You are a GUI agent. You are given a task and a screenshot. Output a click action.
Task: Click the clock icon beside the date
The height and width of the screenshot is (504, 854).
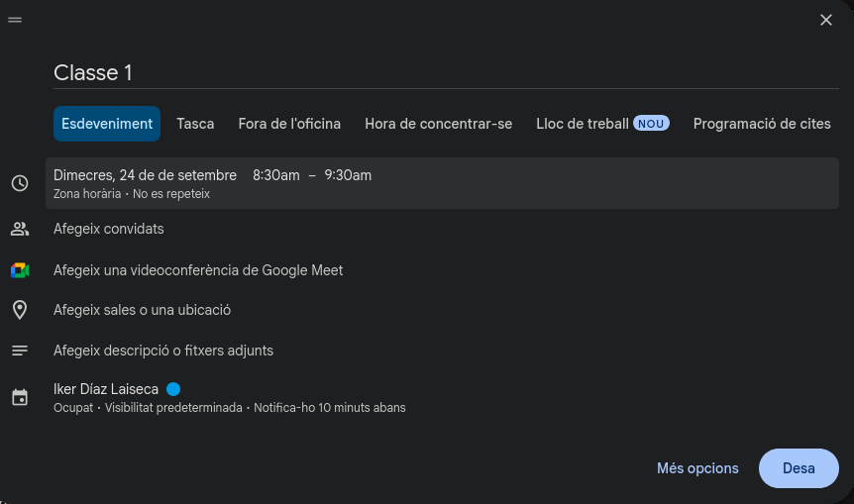point(20,183)
